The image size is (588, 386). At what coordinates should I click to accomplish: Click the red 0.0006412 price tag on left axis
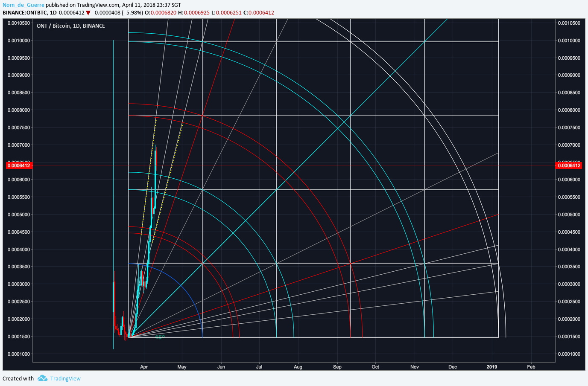click(19, 165)
